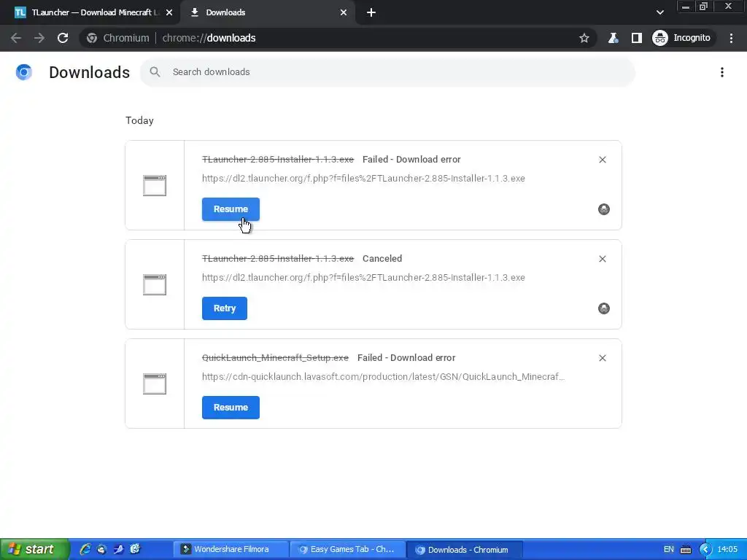Image resolution: width=747 pixels, height=560 pixels.
Task: Click the 14:05 clock in the taskbar
Action: (x=727, y=549)
